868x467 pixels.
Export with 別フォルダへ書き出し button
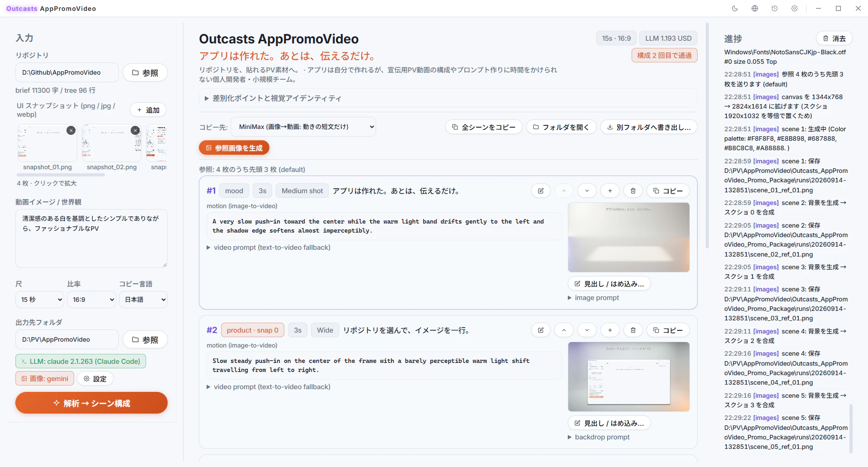coord(649,127)
